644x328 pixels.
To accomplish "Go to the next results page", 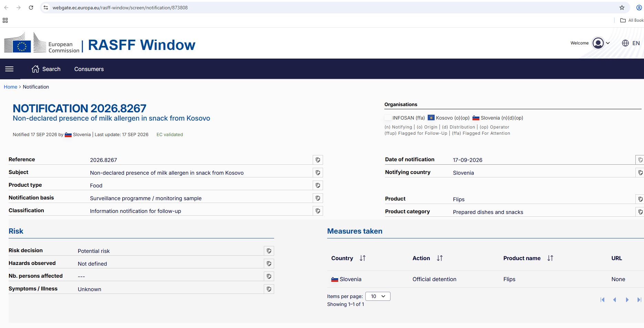I will 627,300.
